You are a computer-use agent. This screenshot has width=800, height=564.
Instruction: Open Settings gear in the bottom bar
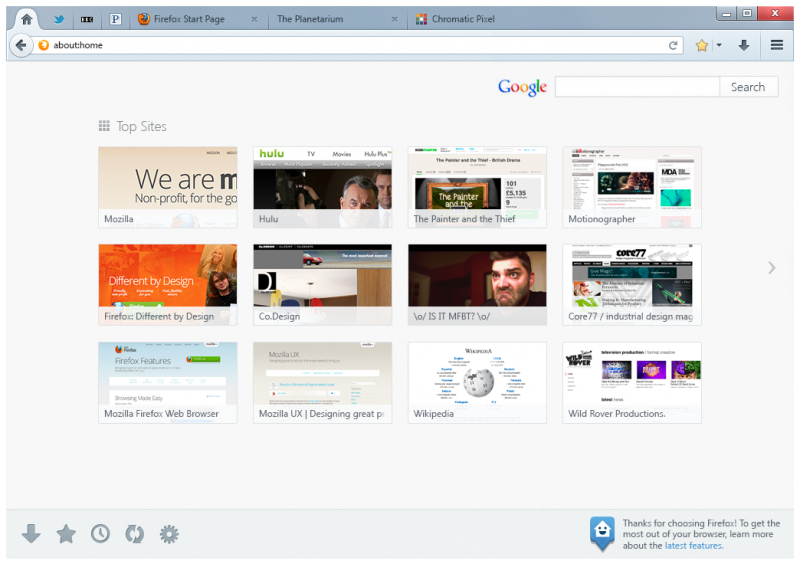169,534
